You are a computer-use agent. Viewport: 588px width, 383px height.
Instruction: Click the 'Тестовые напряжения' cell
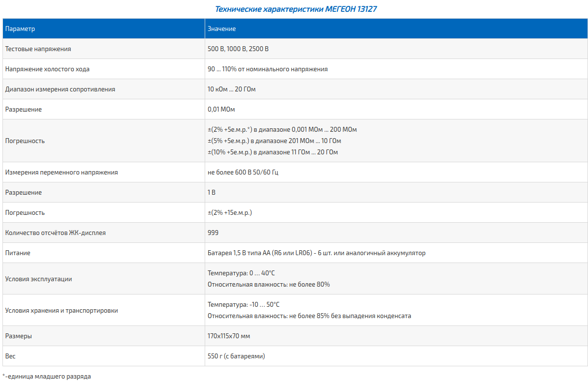tap(103, 49)
